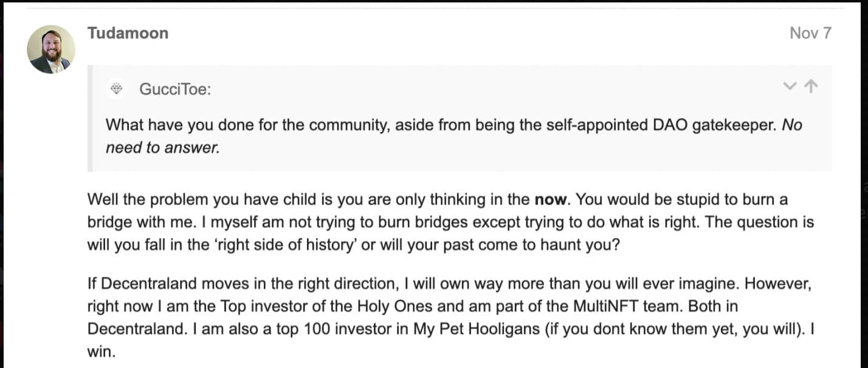Screen dimensions: 868x368
Task: Click the bold word 'now' in reply
Action: (549, 199)
